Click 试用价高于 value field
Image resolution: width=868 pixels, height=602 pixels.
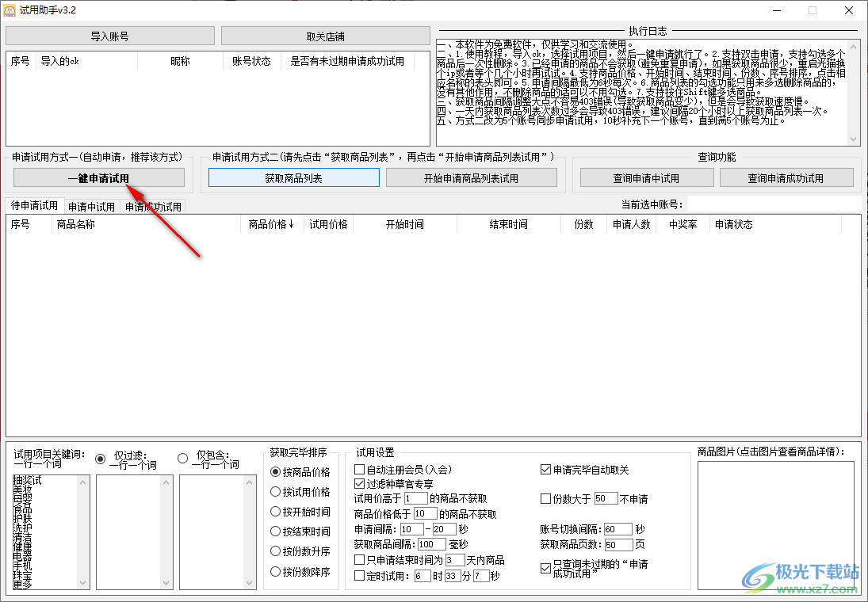[x=415, y=498]
